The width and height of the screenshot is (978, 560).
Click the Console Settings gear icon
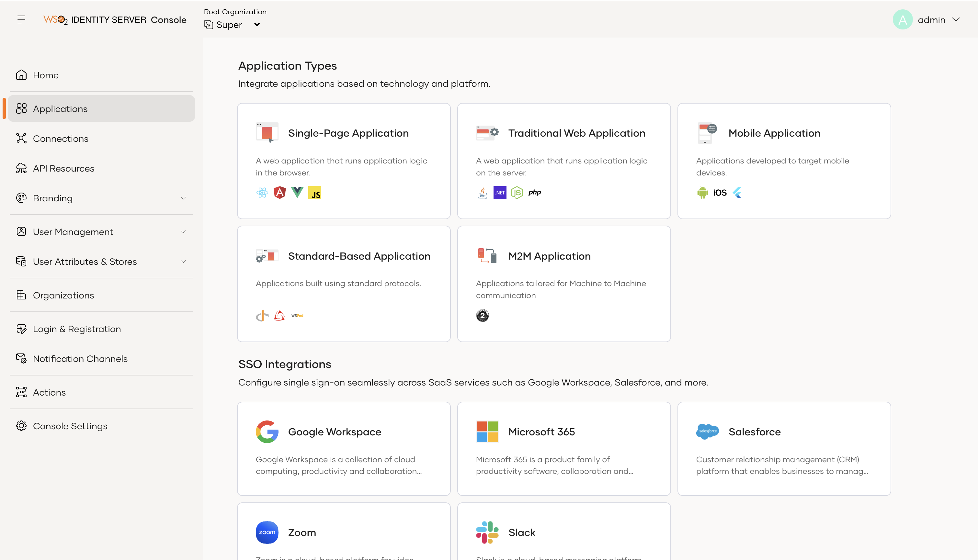(21, 426)
